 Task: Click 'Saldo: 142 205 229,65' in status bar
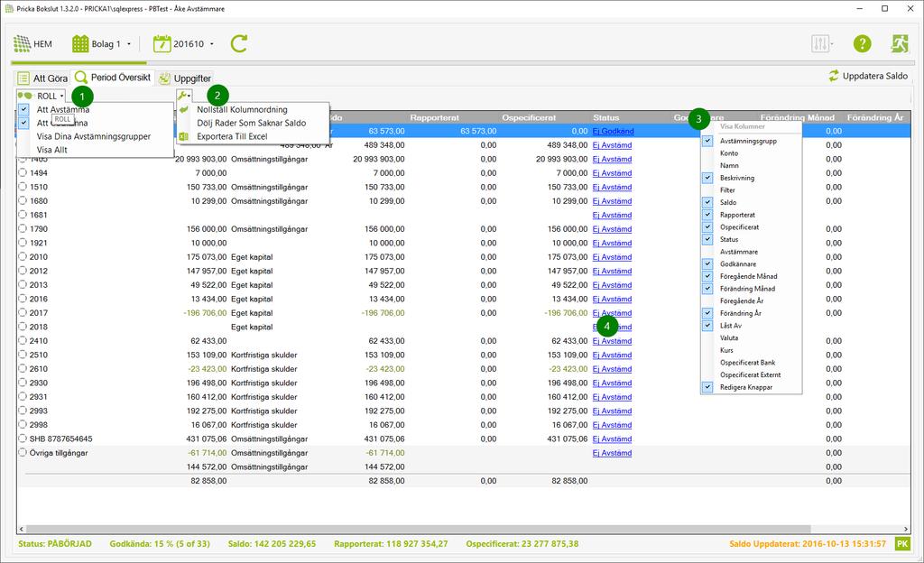coord(272,543)
